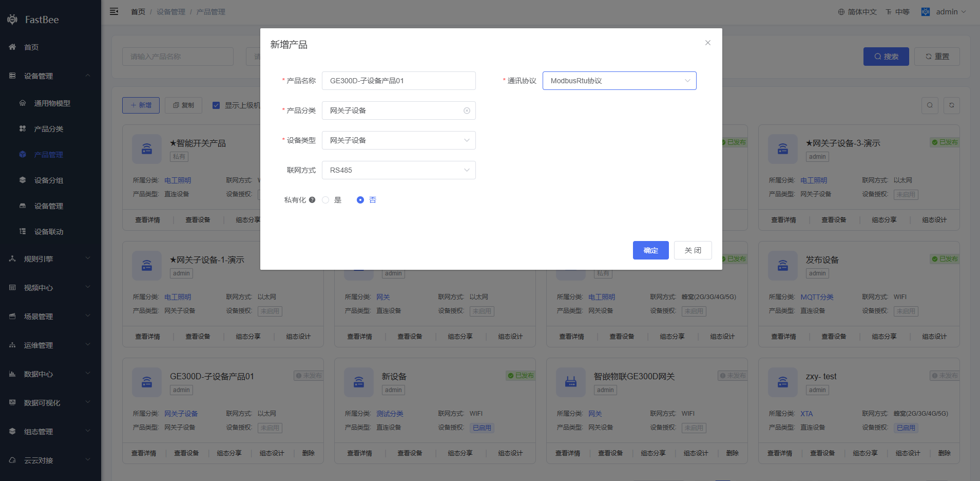Click the refresh icon above product cards

pos(951,105)
